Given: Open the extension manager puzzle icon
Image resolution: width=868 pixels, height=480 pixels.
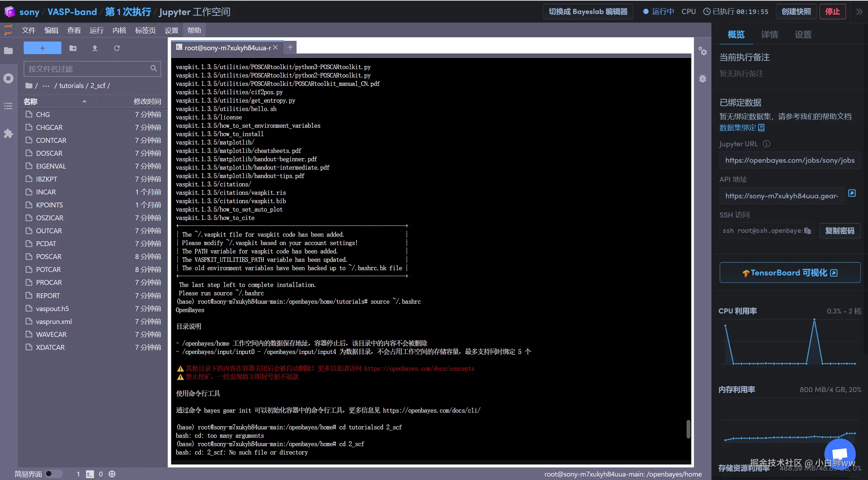Looking at the screenshot, I should point(8,133).
